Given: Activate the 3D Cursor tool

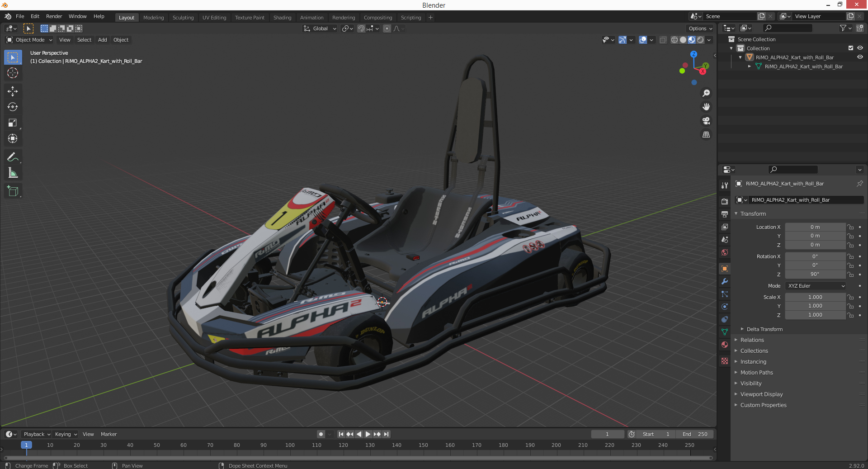Looking at the screenshot, I should click(x=13, y=73).
